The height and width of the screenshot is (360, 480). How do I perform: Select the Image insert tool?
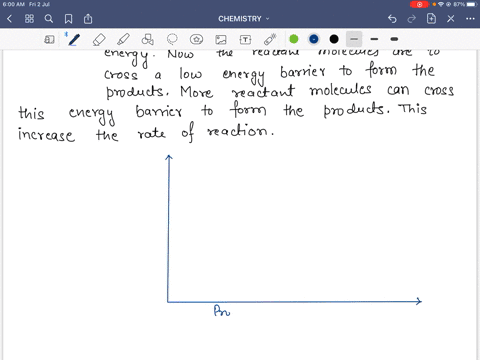point(221,40)
